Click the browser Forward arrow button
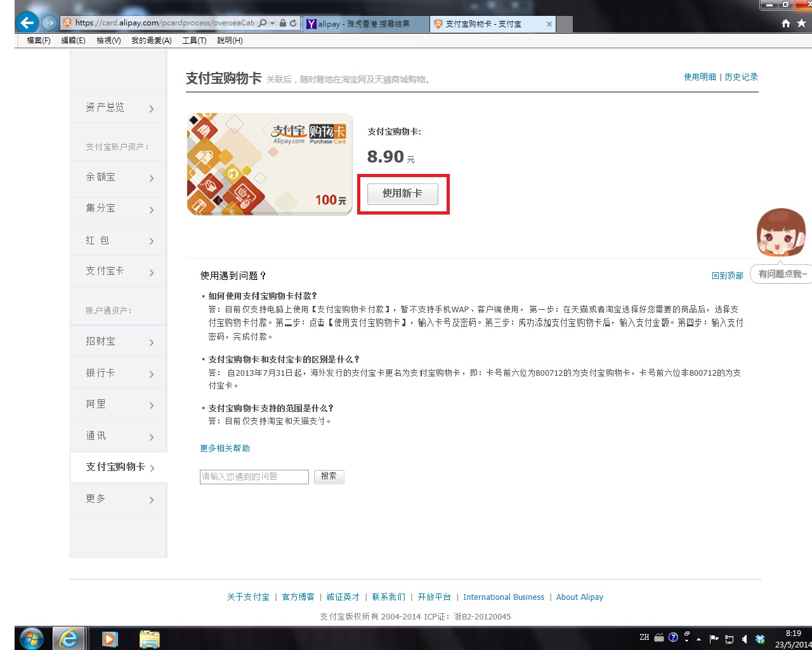Viewport: 812px width, 650px height. [x=49, y=23]
